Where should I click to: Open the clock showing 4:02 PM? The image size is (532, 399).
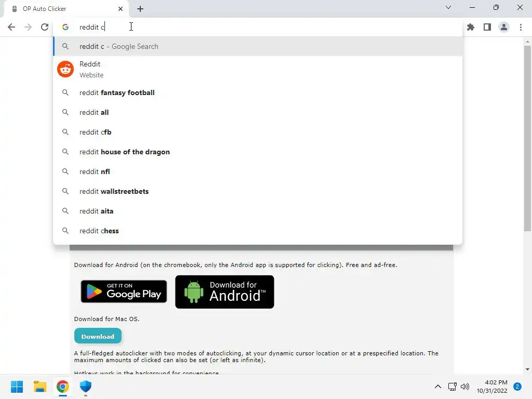(492, 387)
